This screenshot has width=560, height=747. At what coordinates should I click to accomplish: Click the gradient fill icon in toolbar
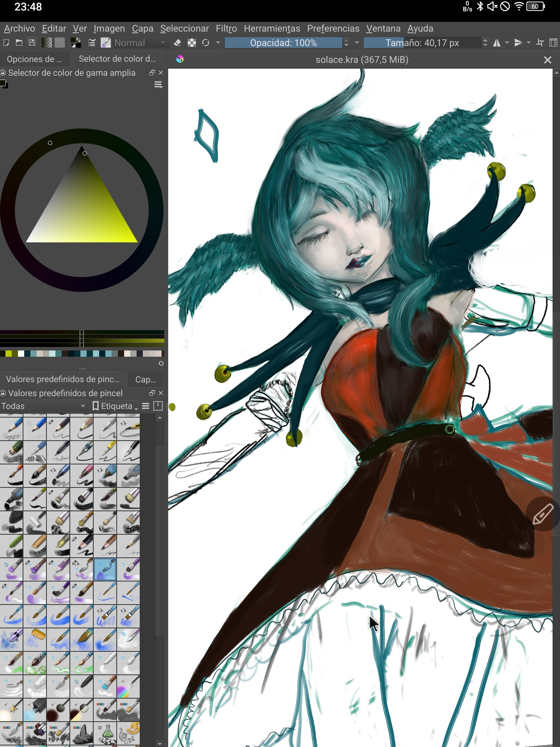click(47, 43)
